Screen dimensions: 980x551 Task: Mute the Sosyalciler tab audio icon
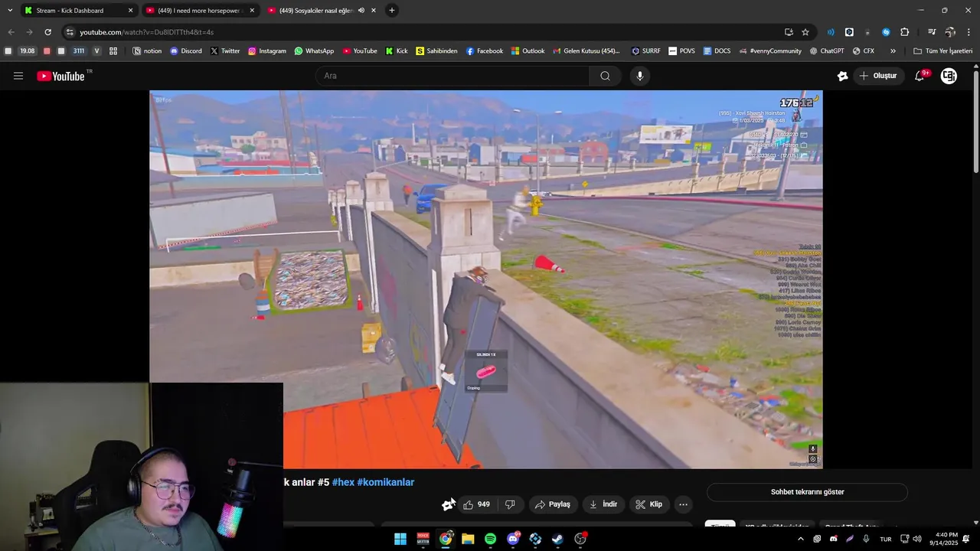tap(361, 11)
